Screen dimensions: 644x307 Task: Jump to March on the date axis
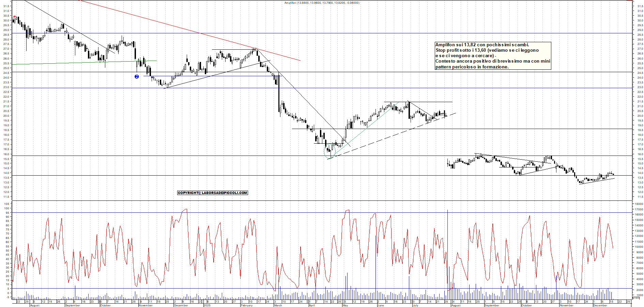[278, 305]
